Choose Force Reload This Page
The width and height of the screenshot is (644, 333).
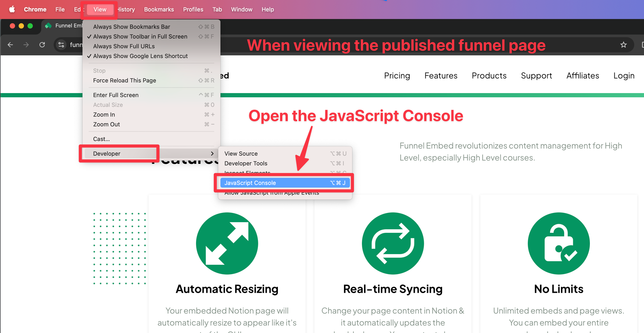point(151,81)
